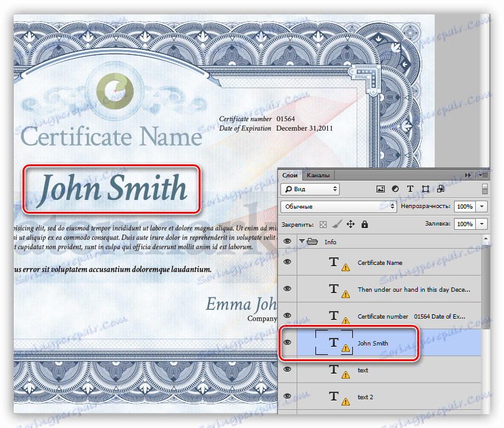Image resolution: width=504 pixels, height=428 pixels.
Task: Click warning icon on 'text' layer
Action: pos(345,375)
